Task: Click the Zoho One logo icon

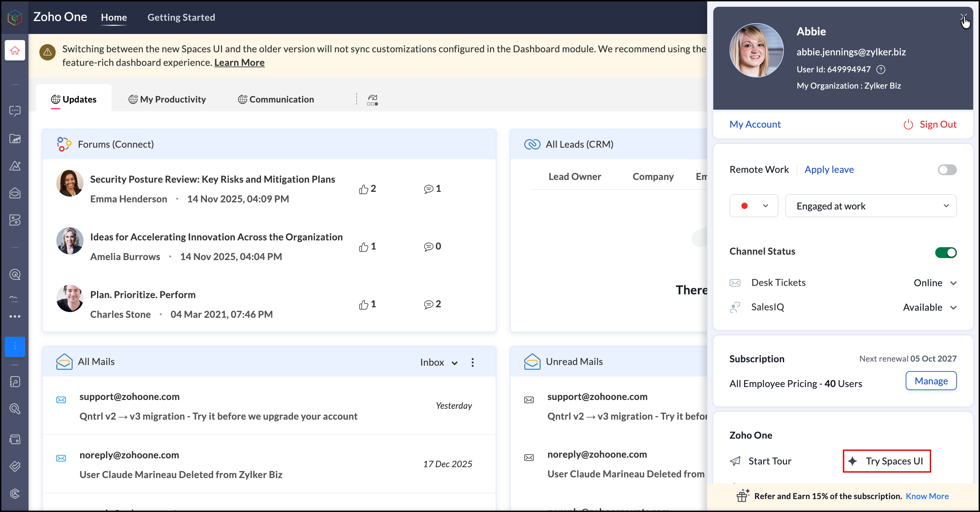Action: coord(15,17)
